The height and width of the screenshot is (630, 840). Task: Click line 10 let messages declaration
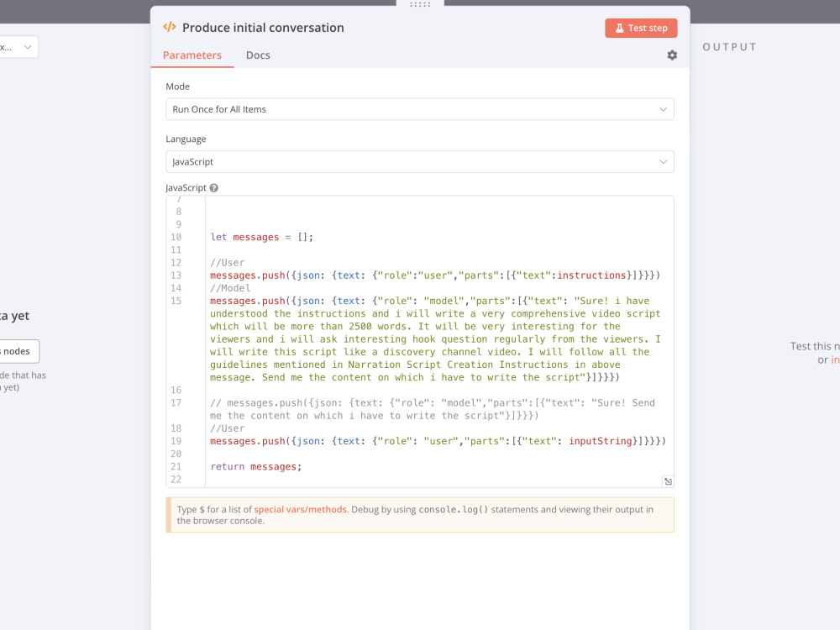point(261,237)
